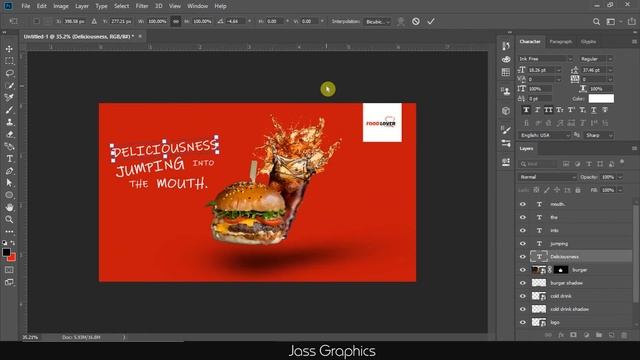Select the Lasso tool
The width and height of the screenshot is (640, 360).
tap(9, 73)
